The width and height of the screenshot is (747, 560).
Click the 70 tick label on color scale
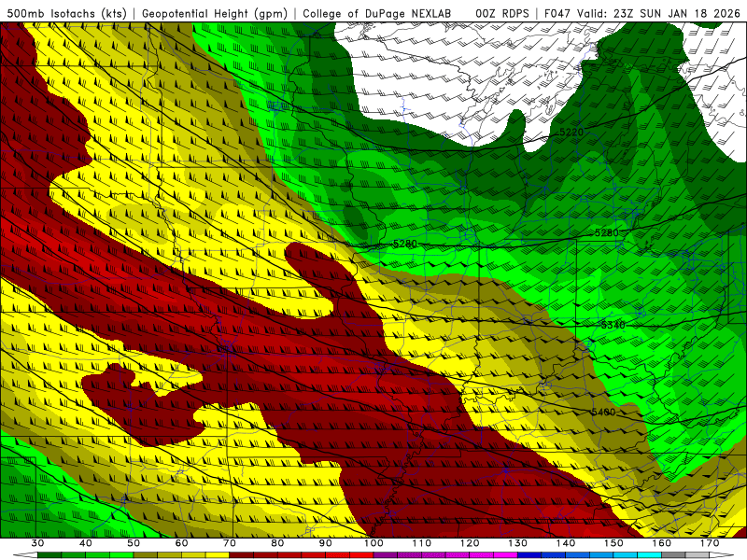click(230, 543)
